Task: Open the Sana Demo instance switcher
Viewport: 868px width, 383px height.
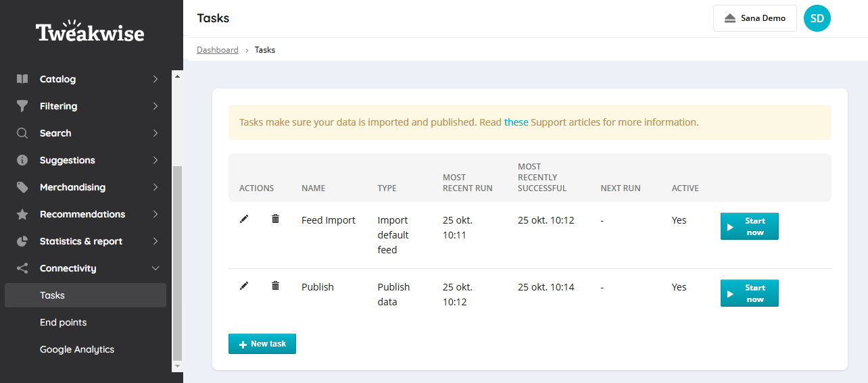Action: pos(755,18)
